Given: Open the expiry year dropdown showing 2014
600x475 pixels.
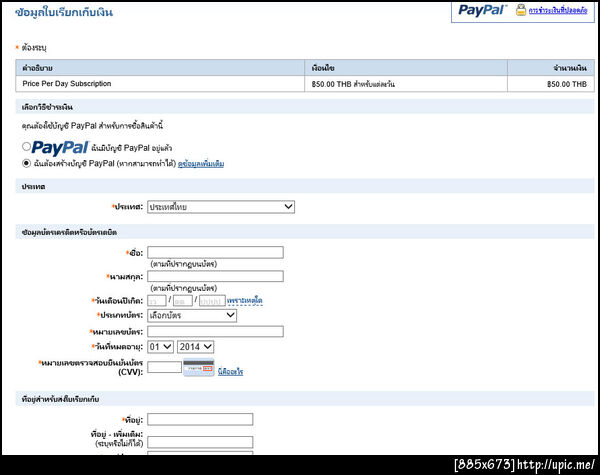Looking at the screenshot, I should click(196, 347).
